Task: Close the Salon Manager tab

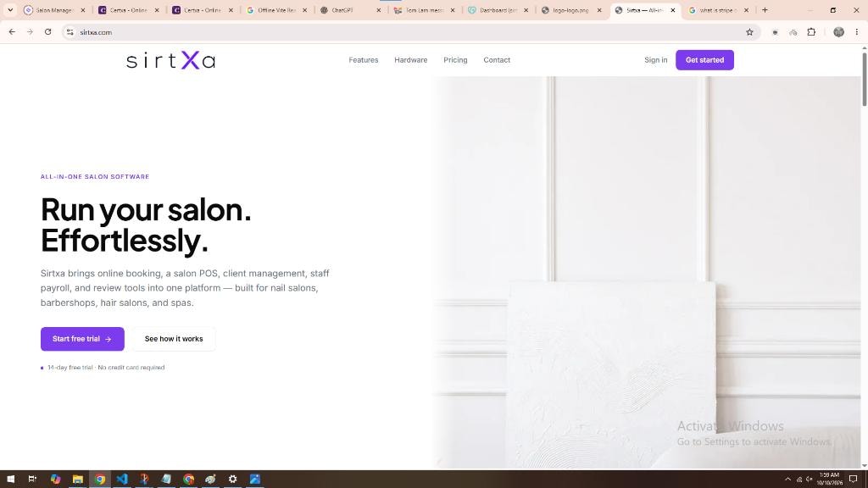Action: point(83,10)
